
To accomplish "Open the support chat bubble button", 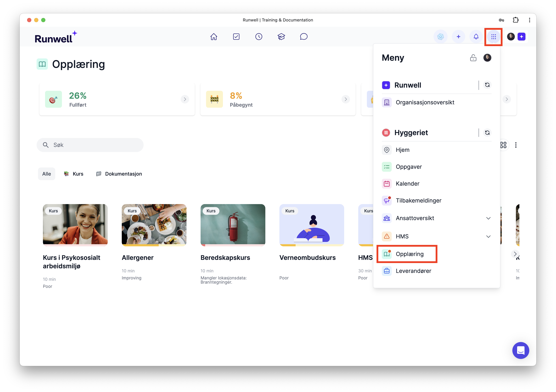I will [521, 350].
